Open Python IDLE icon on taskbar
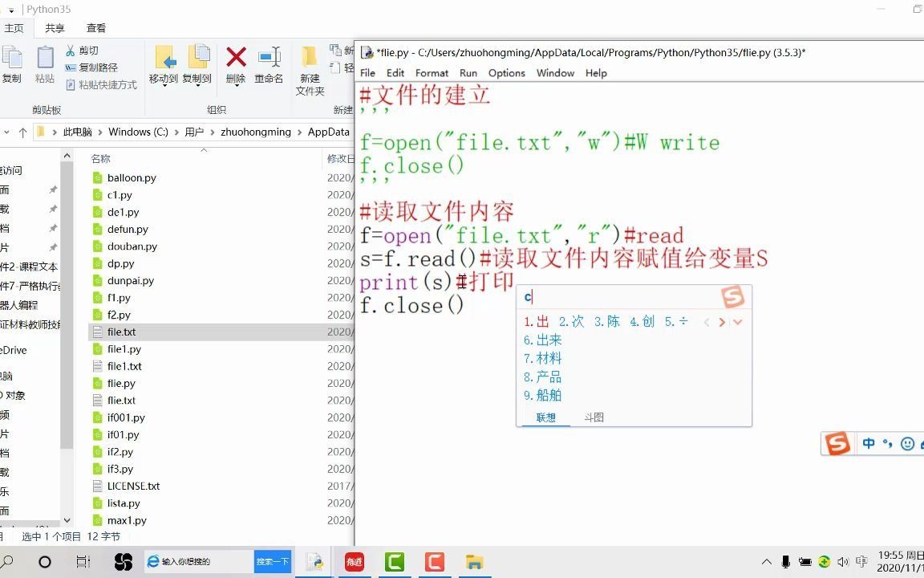This screenshot has height=578, width=924. [x=314, y=561]
